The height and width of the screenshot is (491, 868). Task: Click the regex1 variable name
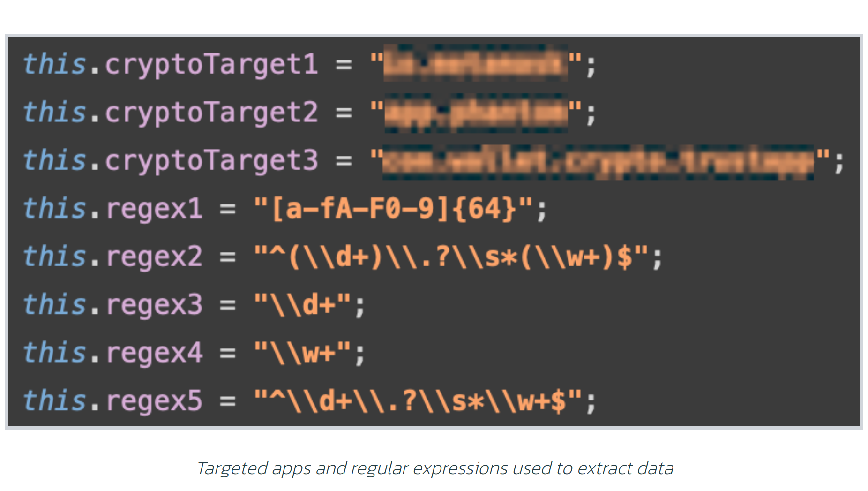[x=155, y=209]
